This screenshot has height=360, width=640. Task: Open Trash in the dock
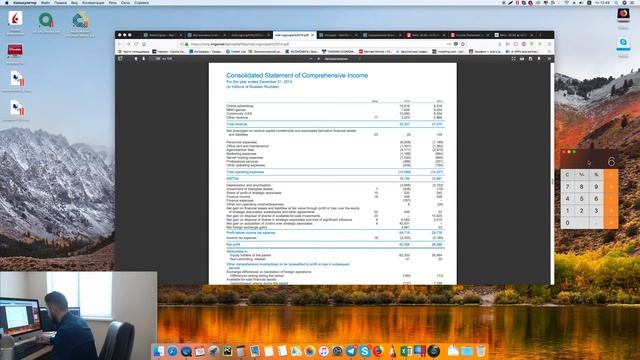pyautogui.click(x=481, y=351)
